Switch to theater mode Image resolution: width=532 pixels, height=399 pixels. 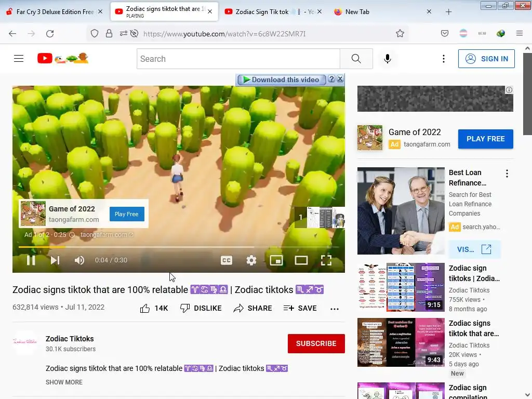pos(301,260)
